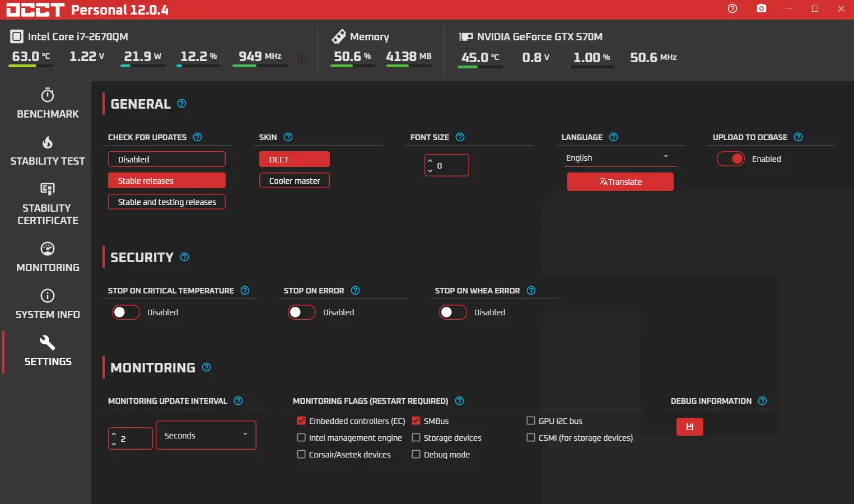Open the Stability Test section
This screenshot has width=854, height=504.
48,151
